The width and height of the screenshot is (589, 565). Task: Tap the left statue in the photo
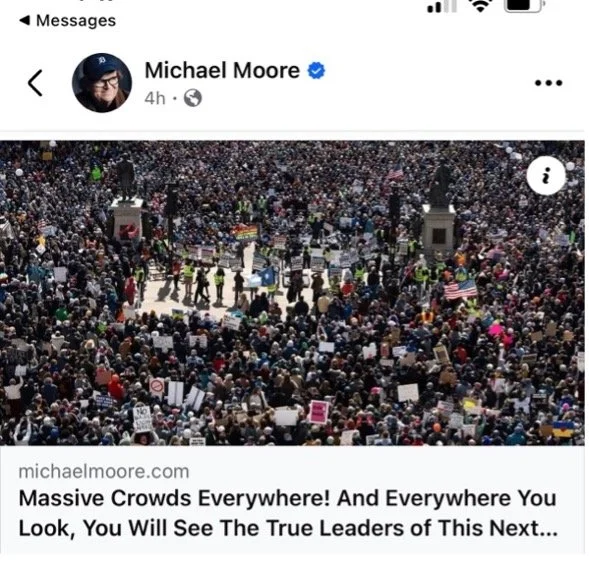[x=125, y=180]
